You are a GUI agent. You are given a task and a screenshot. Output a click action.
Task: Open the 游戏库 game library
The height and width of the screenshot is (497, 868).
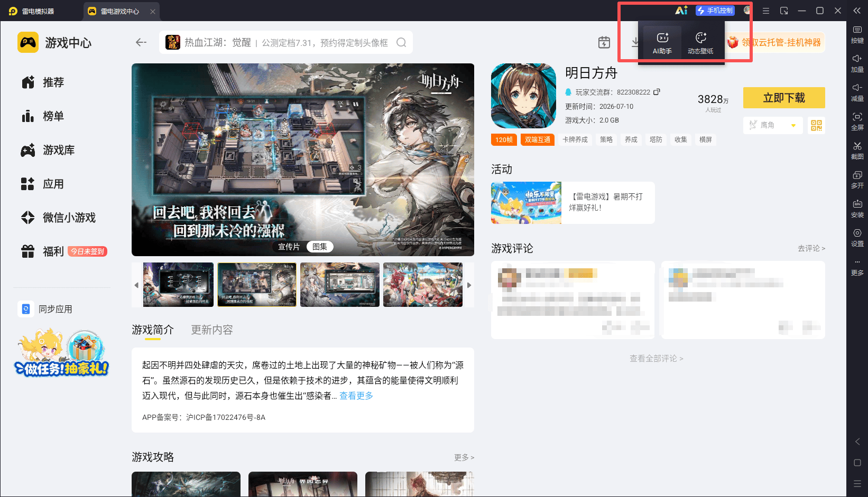pyautogui.click(x=48, y=150)
